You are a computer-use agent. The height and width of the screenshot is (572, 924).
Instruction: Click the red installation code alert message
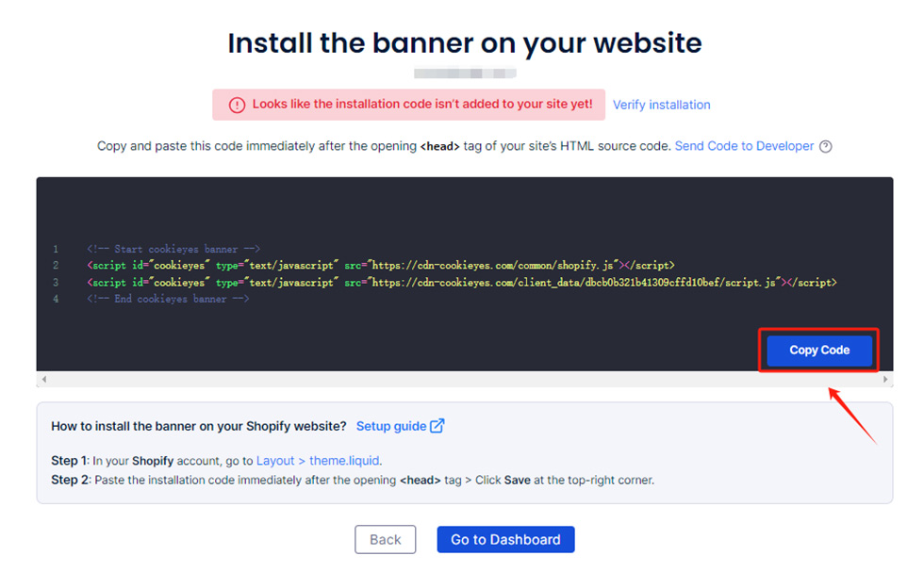point(421,105)
